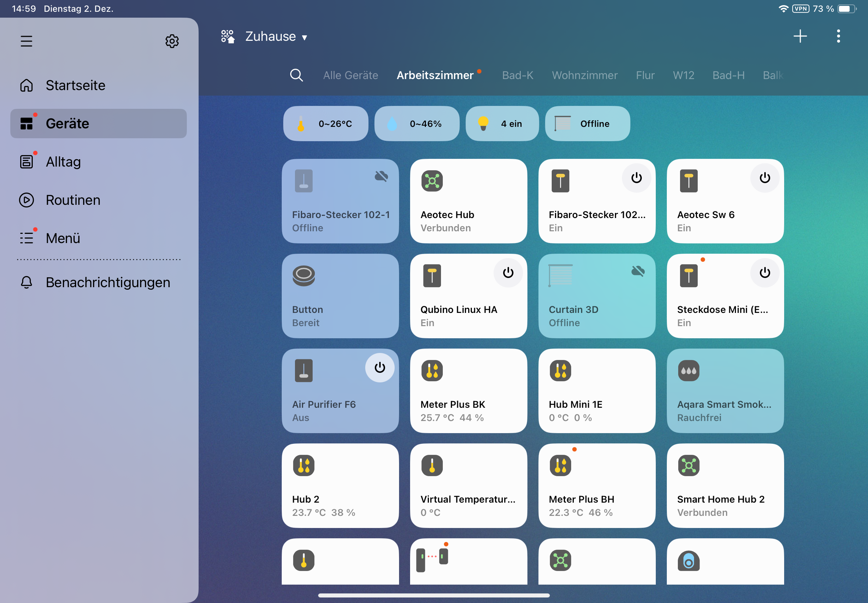The height and width of the screenshot is (603, 868).
Task: Expand the Zuhause home dropdown
Action: 276,37
